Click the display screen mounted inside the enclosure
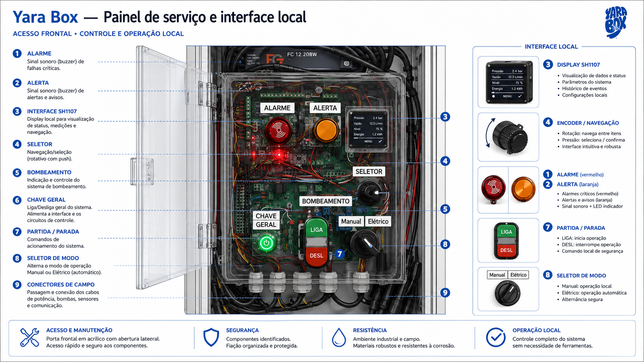Viewport: 644px width, 362px height. tap(368, 129)
